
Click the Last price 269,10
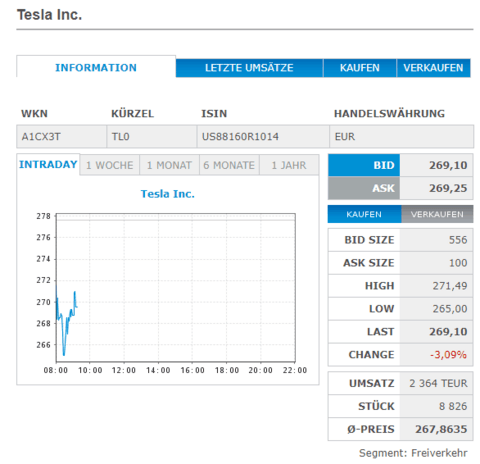pos(448,332)
